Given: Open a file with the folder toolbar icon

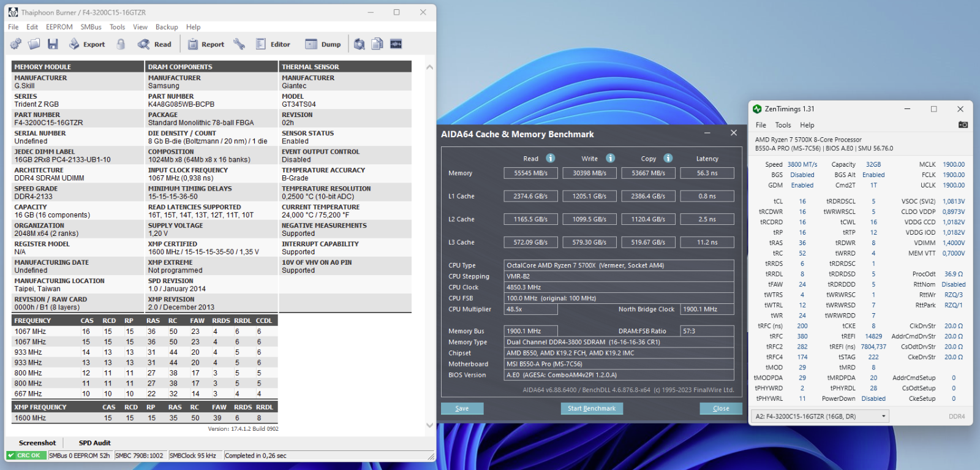Looking at the screenshot, I should (34, 44).
